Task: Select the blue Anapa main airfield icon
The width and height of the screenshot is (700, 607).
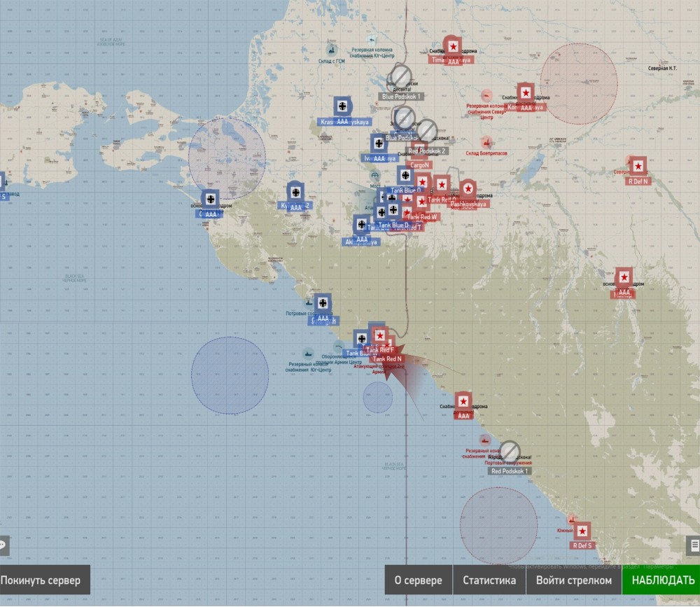Action: click(x=210, y=199)
